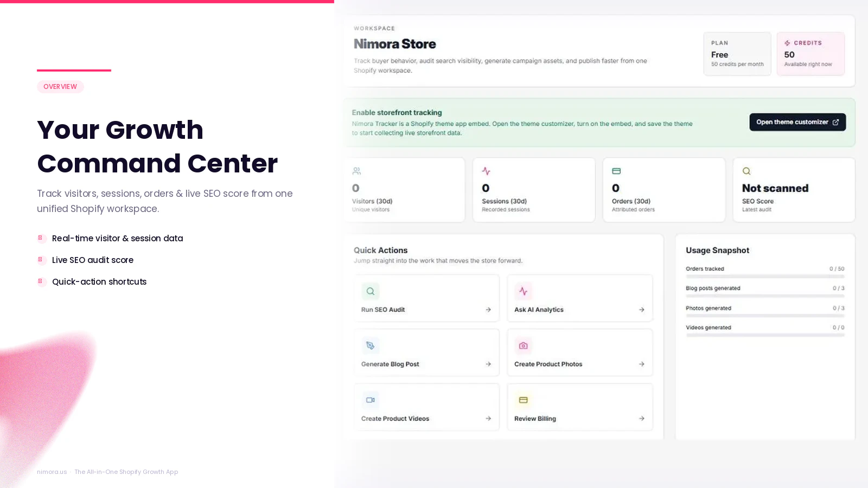The image size is (868, 488).
Task: Click the "Photos generated" label
Action: pyautogui.click(x=709, y=308)
